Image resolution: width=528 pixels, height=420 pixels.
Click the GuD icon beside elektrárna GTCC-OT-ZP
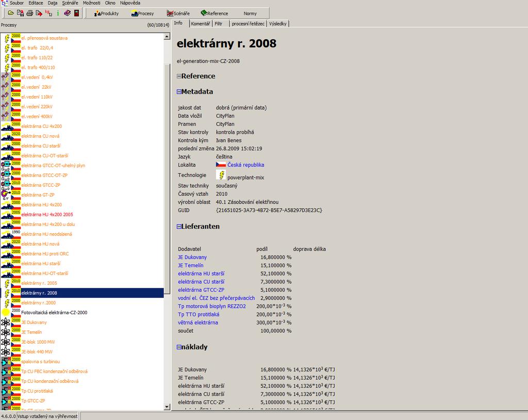click(x=6, y=175)
